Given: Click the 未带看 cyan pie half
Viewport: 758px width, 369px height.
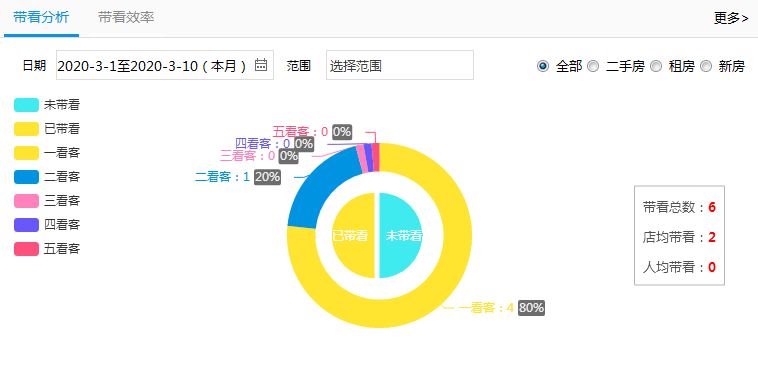Looking at the screenshot, I should point(400,236).
